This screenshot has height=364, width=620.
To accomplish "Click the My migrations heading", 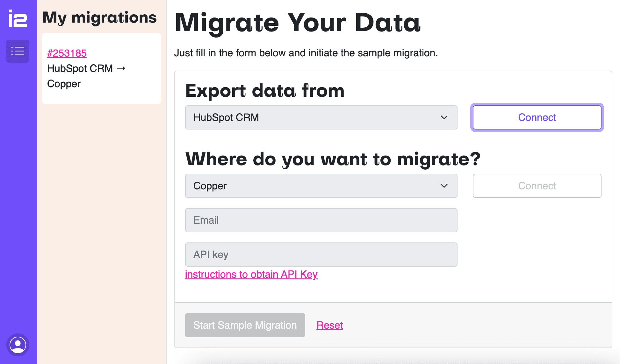I will click(99, 17).
